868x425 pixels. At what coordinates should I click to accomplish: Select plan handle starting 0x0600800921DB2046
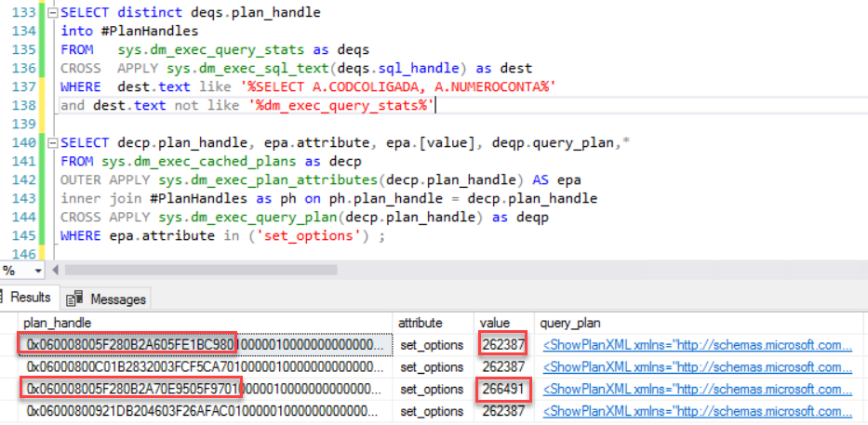[205, 410]
